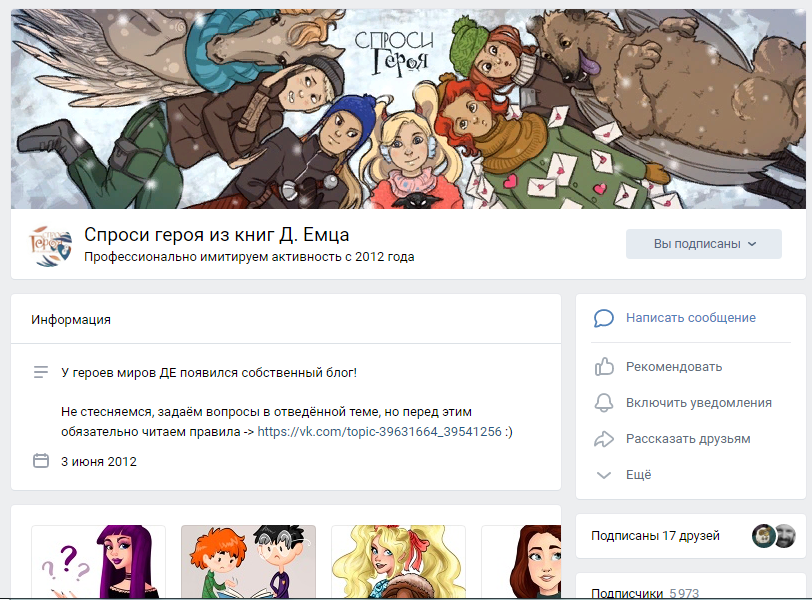Click Рекомендовать
This screenshot has height=600, width=812.
point(674,367)
